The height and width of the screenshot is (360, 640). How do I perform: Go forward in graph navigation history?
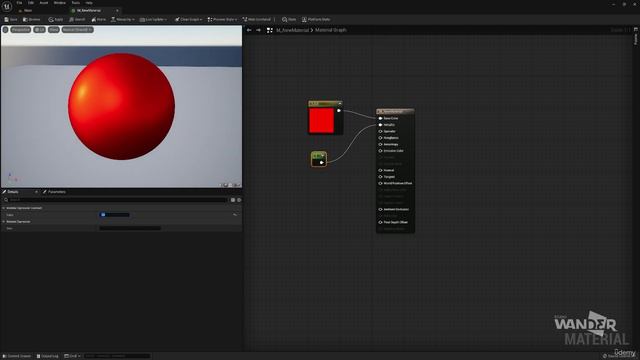click(258, 30)
